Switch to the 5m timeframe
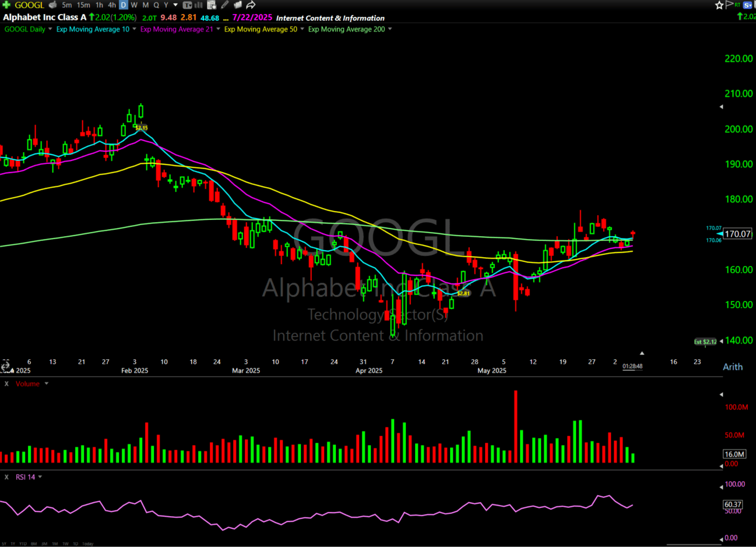The width and height of the screenshot is (756, 547). (x=66, y=5)
